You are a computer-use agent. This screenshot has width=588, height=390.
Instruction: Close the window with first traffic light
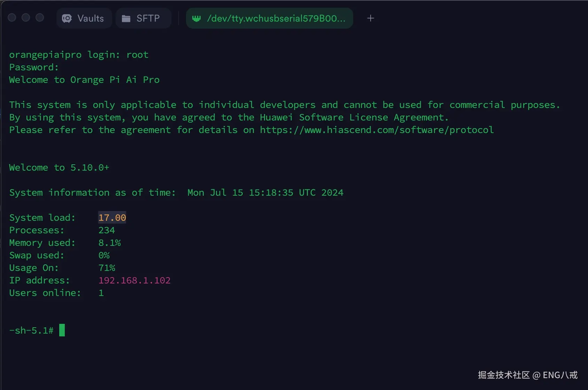pos(12,17)
